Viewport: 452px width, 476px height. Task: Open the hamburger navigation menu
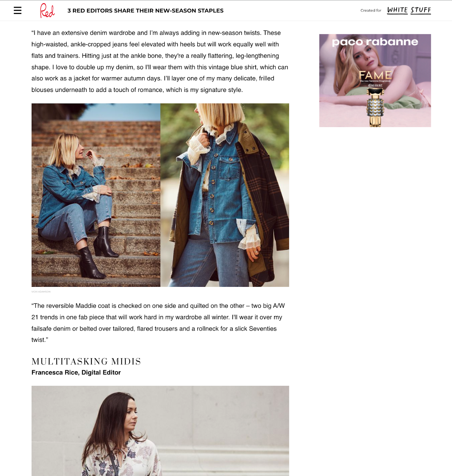18,11
